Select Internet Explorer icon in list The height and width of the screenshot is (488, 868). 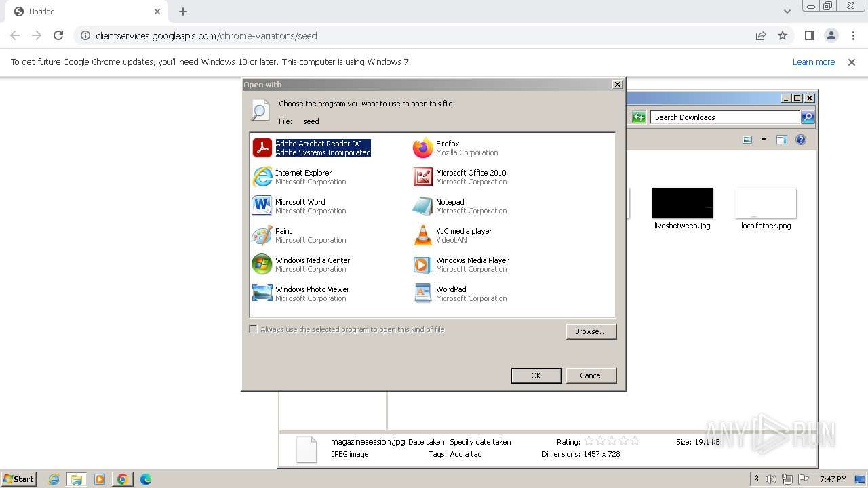click(262, 177)
